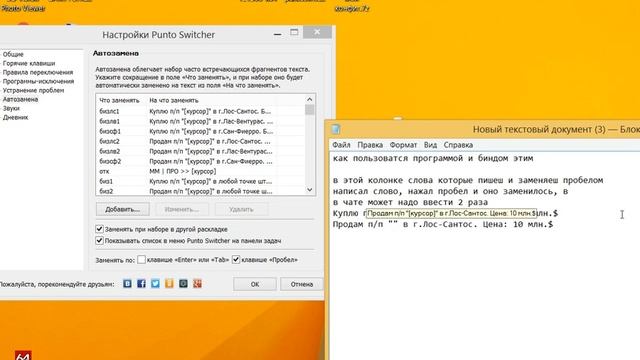Share via the VK icon
This screenshot has height=360, width=640.
pyautogui.click(x=127, y=283)
